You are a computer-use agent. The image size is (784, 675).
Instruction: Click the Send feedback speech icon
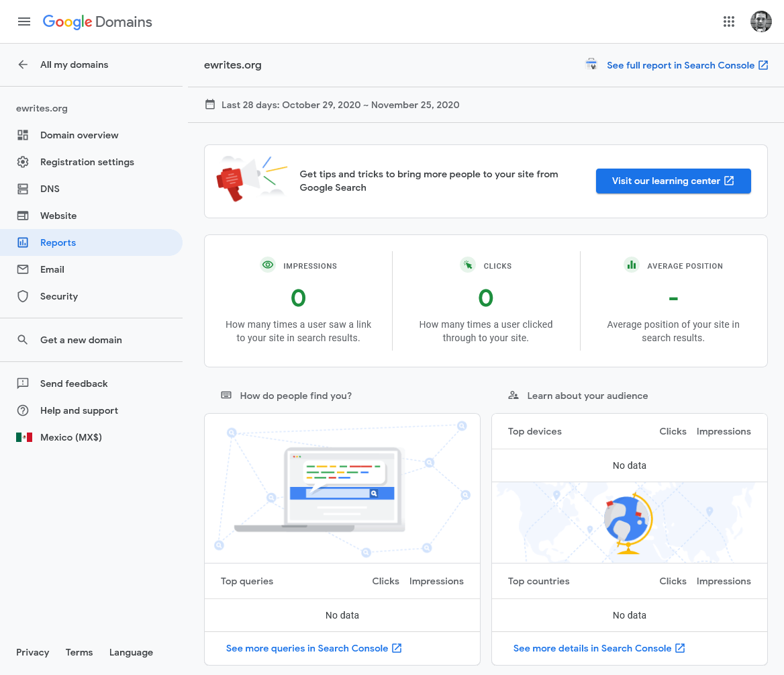[x=23, y=384]
